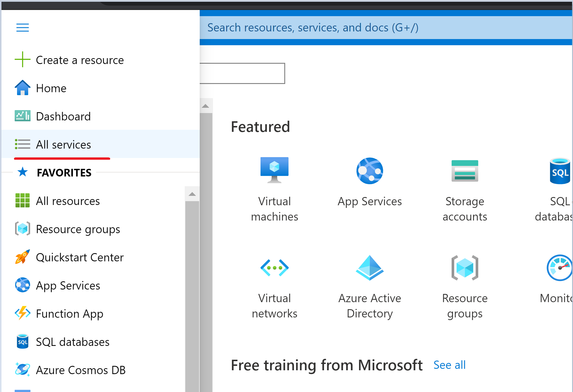Click the services filter text box
The height and width of the screenshot is (392, 573).
(242, 73)
